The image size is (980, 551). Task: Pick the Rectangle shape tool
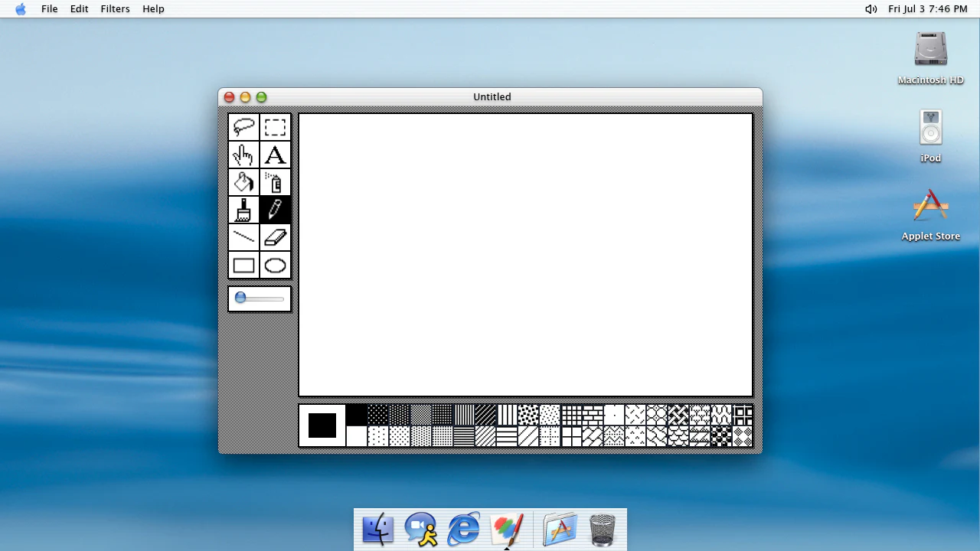click(244, 266)
